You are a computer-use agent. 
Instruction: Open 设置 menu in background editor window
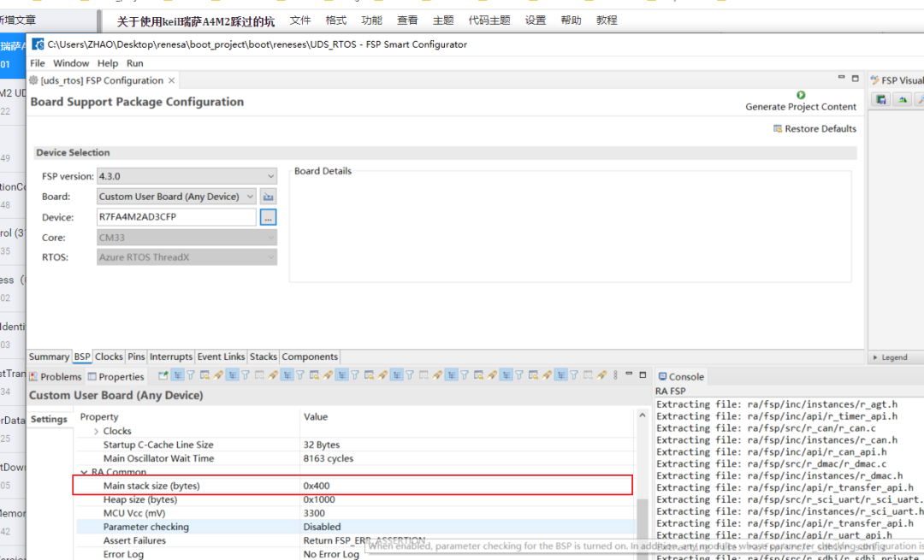536,21
